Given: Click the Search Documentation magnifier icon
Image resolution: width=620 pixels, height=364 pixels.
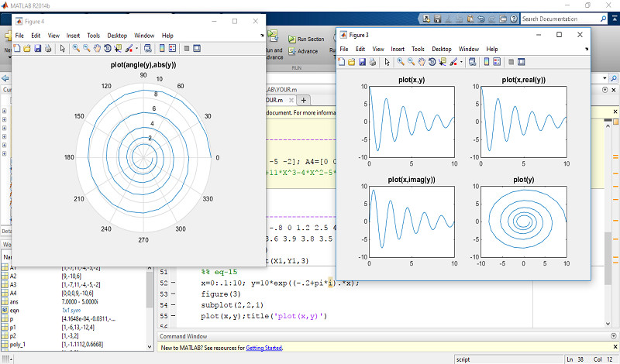Looking at the screenshot, I should click(603, 19).
